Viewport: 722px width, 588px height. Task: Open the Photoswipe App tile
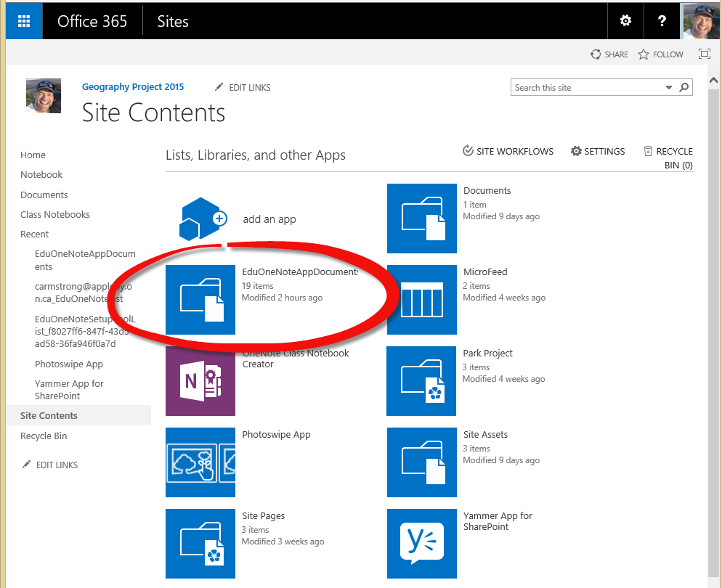(200, 462)
